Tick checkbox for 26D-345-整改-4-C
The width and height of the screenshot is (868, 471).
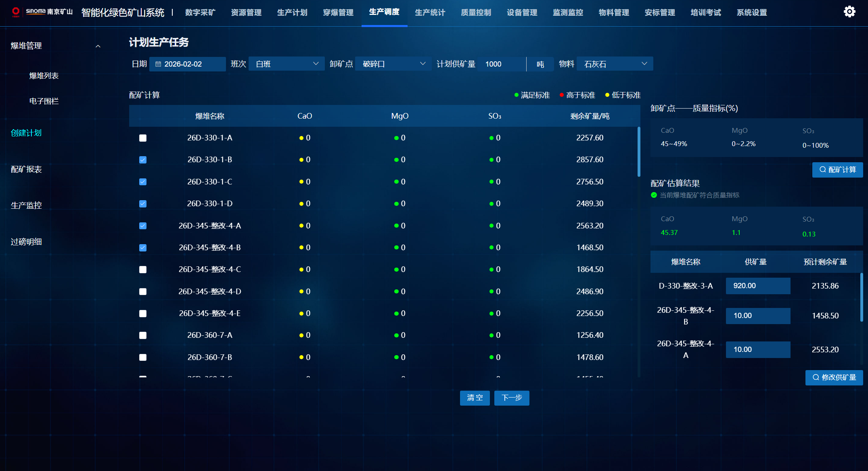click(x=143, y=270)
